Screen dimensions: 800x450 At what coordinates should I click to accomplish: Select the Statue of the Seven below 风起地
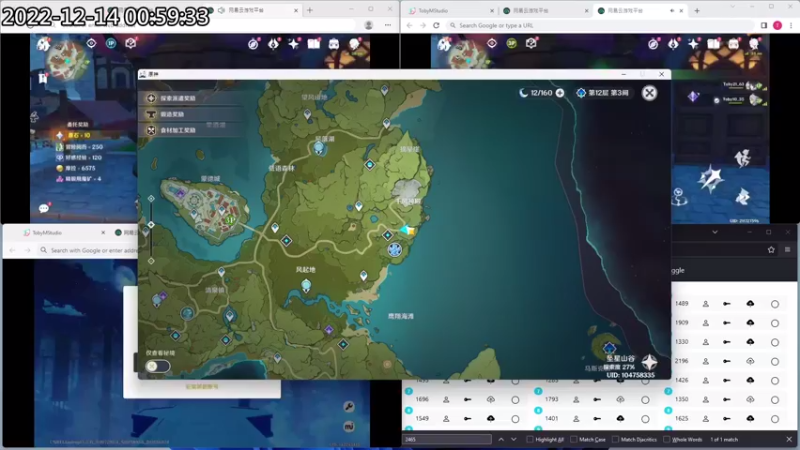tap(306, 285)
